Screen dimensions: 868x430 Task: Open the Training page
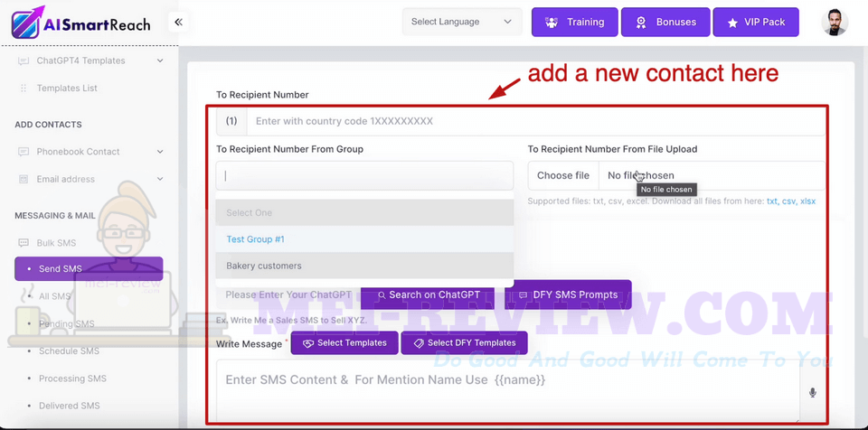point(575,23)
